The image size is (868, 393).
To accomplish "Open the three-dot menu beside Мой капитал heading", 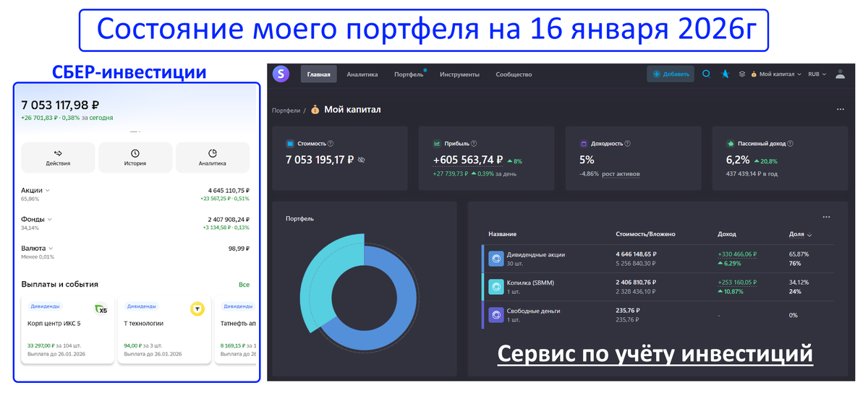I will pyautogui.click(x=840, y=110).
